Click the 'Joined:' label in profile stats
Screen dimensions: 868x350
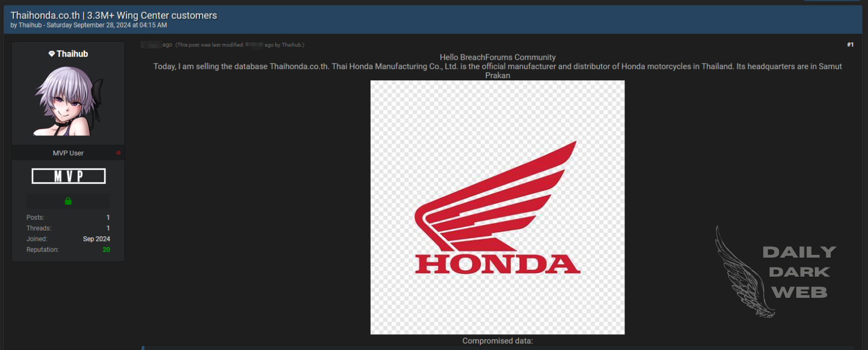(x=37, y=239)
